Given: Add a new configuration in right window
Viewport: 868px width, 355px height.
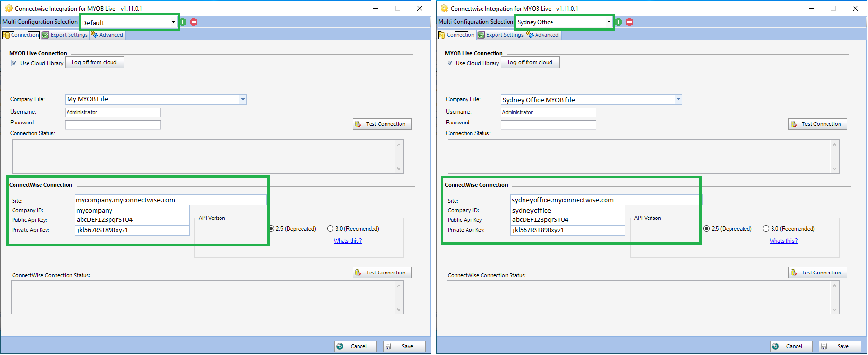Looking at the screenshot, I should [619, 22].
